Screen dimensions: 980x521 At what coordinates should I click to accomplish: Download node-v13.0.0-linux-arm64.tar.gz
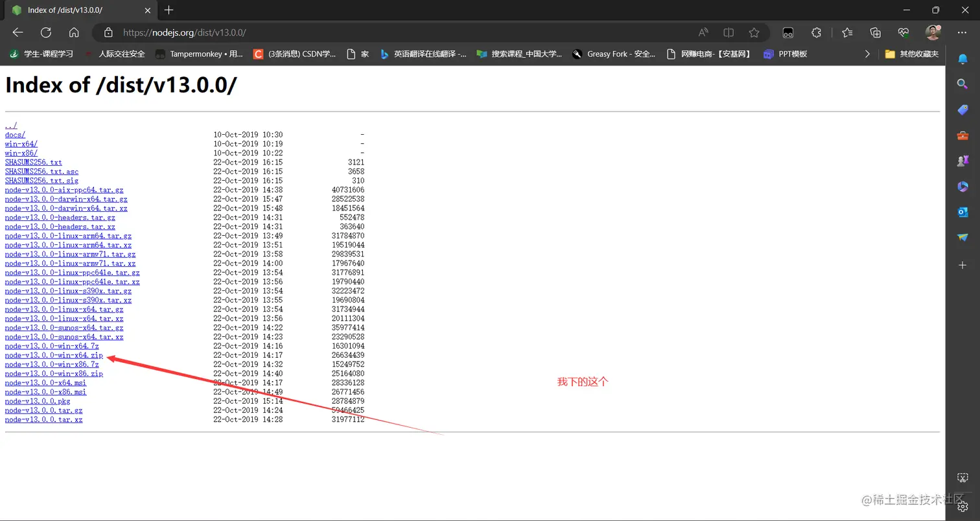point(68,236)
